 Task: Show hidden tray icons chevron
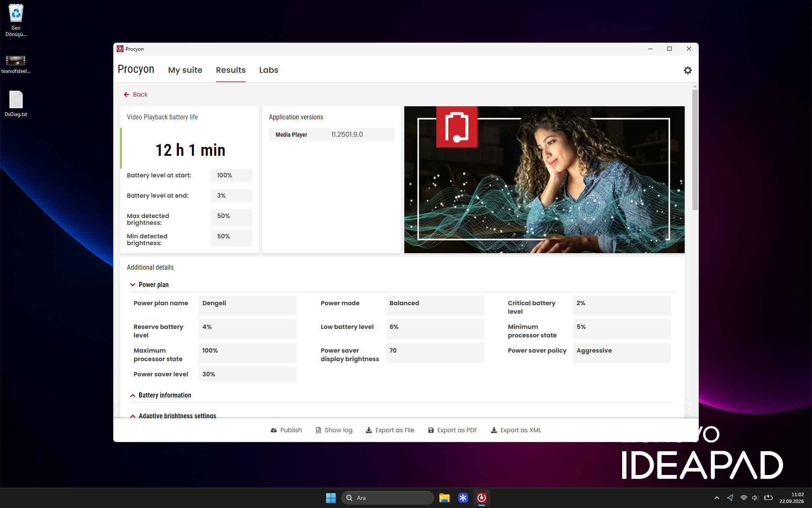tap(716, 498)
